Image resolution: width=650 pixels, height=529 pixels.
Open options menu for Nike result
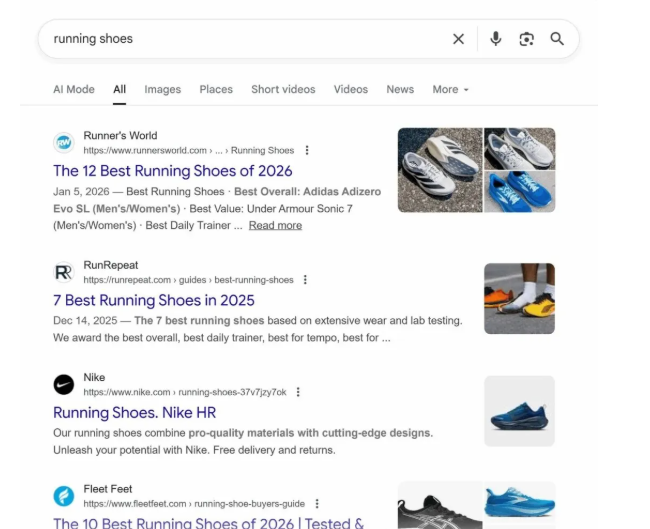pos(298,392)
